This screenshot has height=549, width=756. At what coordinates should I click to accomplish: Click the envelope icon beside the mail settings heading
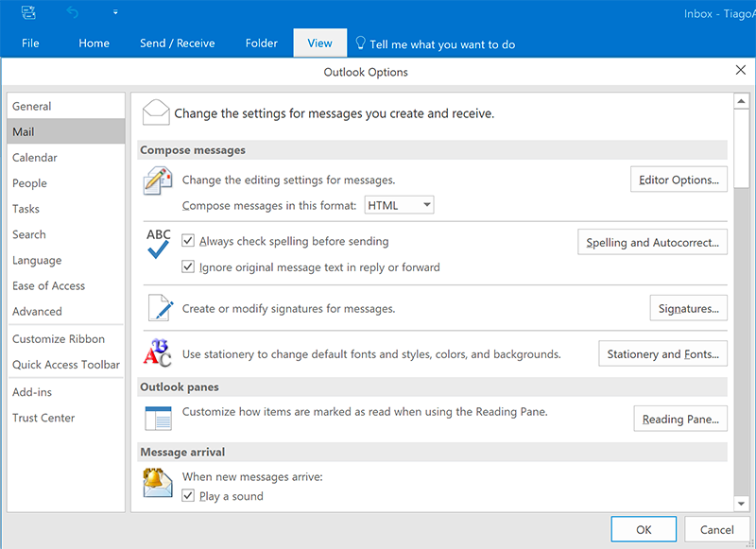tap(156, 112)
